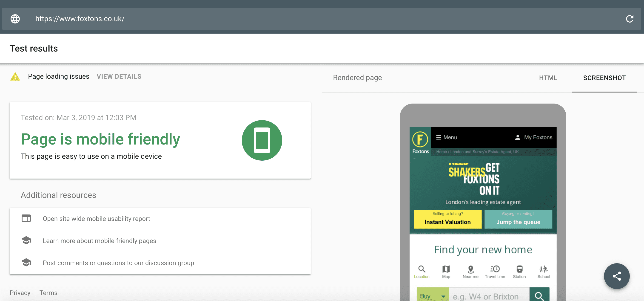Select the HTML tab
Screen dimensions: 644x301
point(548,77)
